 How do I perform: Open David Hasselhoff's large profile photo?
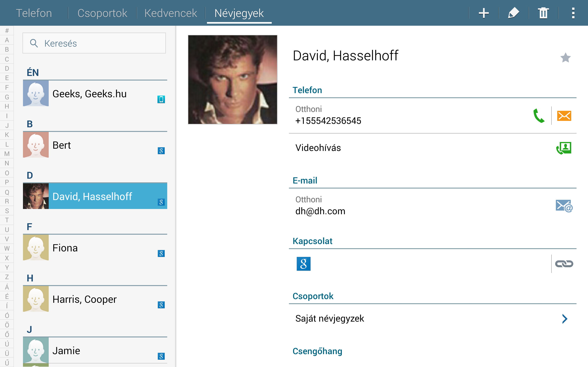tap(232, 80)
